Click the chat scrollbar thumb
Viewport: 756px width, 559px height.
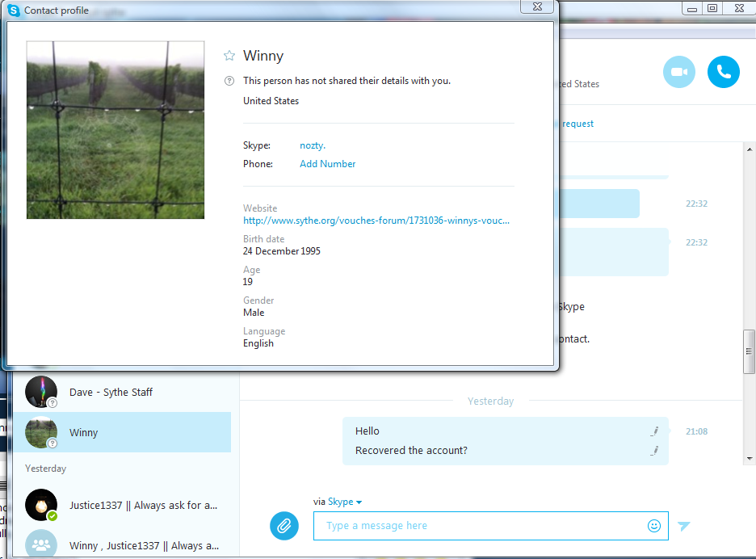(749, 351)
